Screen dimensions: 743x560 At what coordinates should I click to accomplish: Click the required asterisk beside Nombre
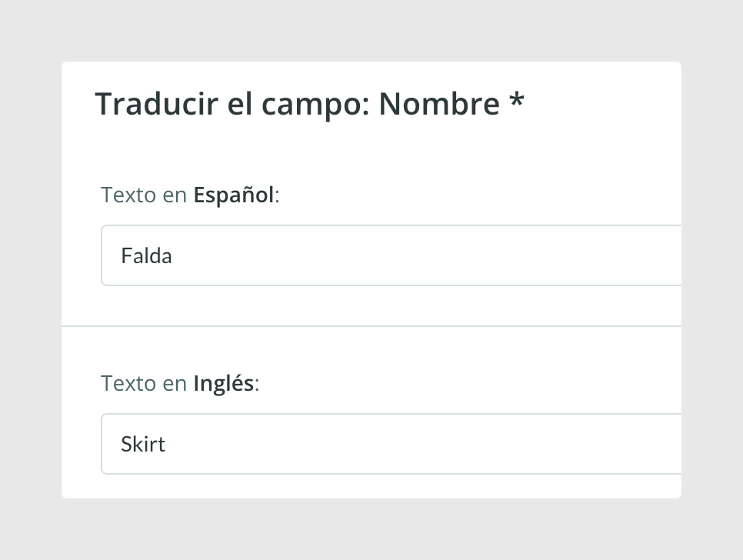tap(517, 99)
